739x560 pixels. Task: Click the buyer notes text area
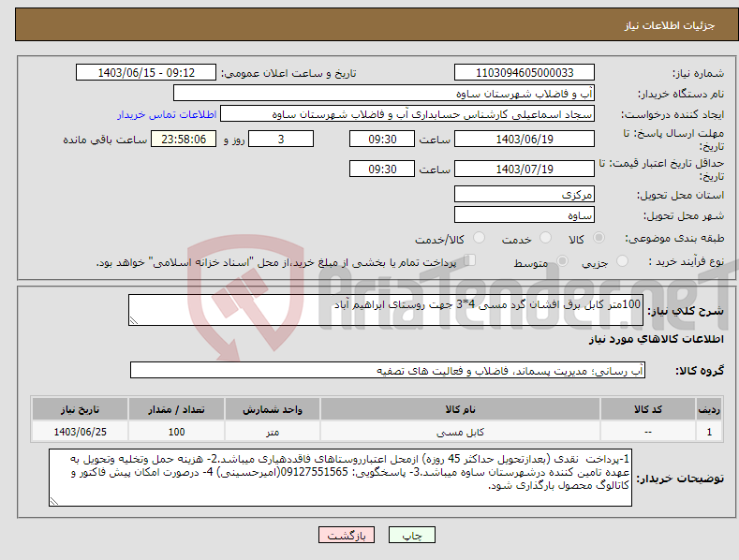pos(340,478)
